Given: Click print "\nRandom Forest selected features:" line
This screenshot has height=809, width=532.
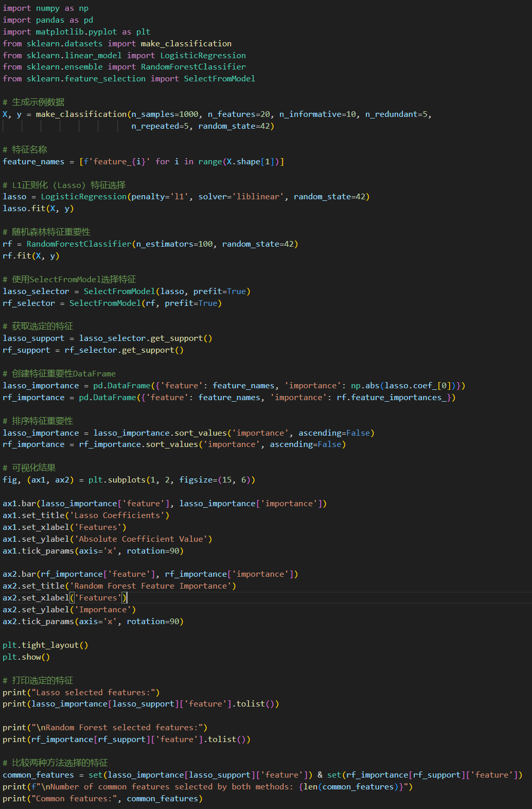Looking at the screenshot, I should 105,728.
